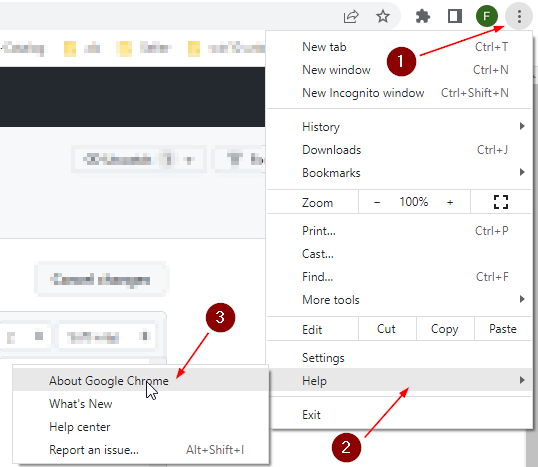Increase zoom with the plus button

click(450, 202)
